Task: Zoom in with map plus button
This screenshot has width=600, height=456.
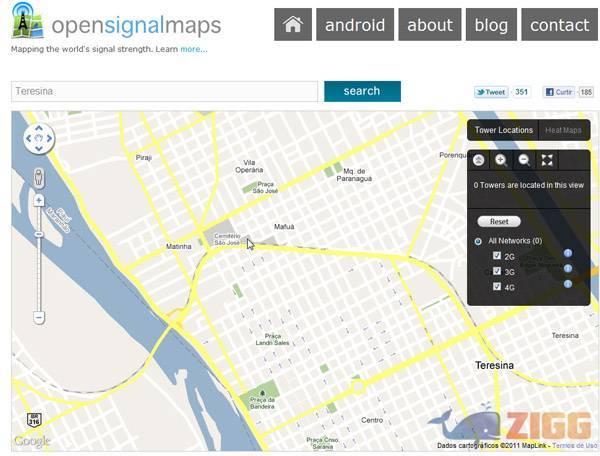Action: 39,200
